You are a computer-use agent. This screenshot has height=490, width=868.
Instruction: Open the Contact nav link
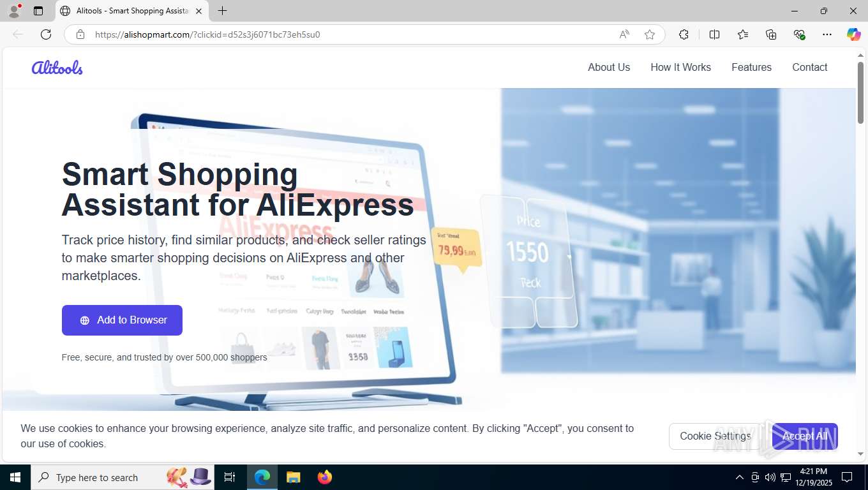pos(809,67)
